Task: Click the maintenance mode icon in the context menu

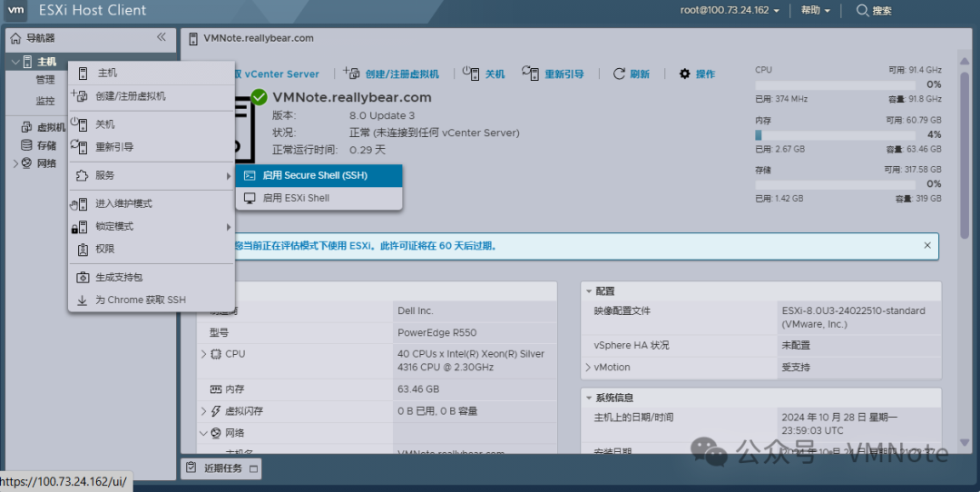Action: [79, 204]
